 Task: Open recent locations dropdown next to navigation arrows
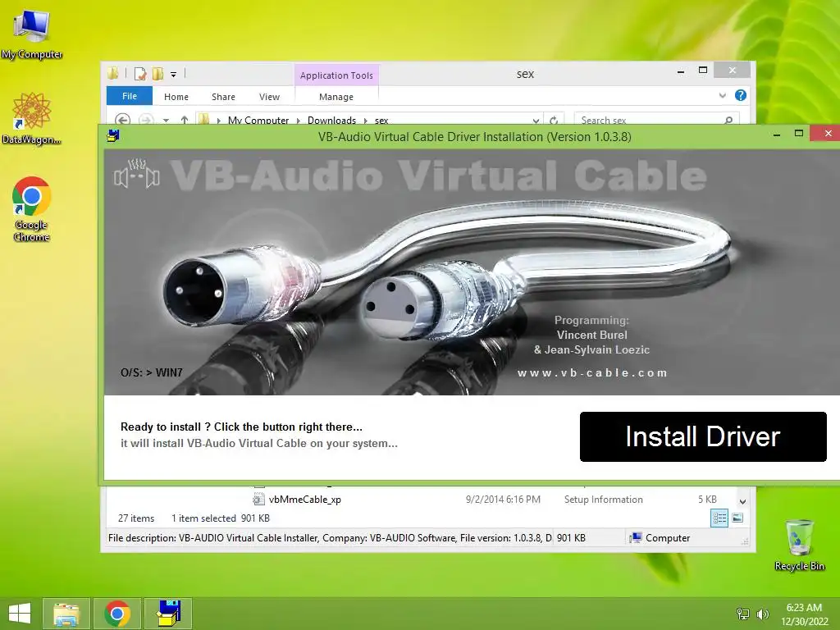(166, 121)
